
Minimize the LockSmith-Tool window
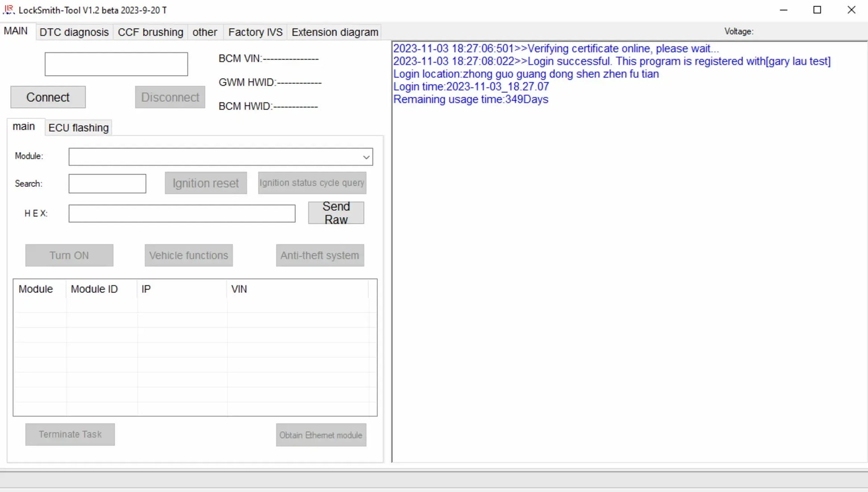[x=783, y=10]
